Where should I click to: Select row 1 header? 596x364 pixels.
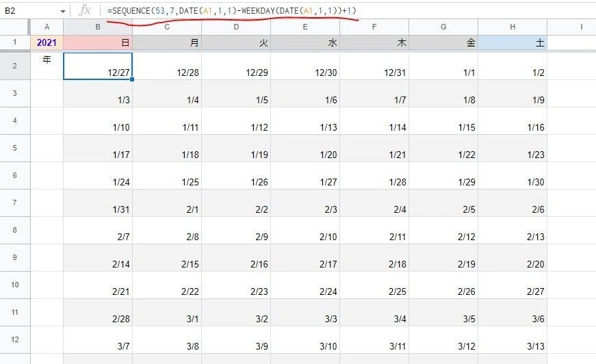(15, 42)
